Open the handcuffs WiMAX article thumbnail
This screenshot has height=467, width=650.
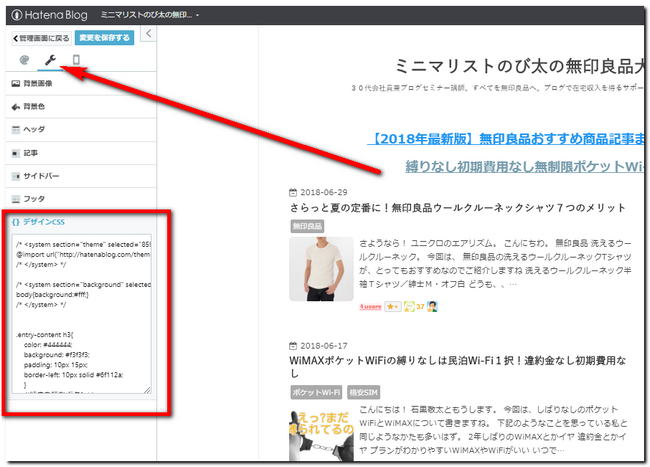click(x=321, y=435)
